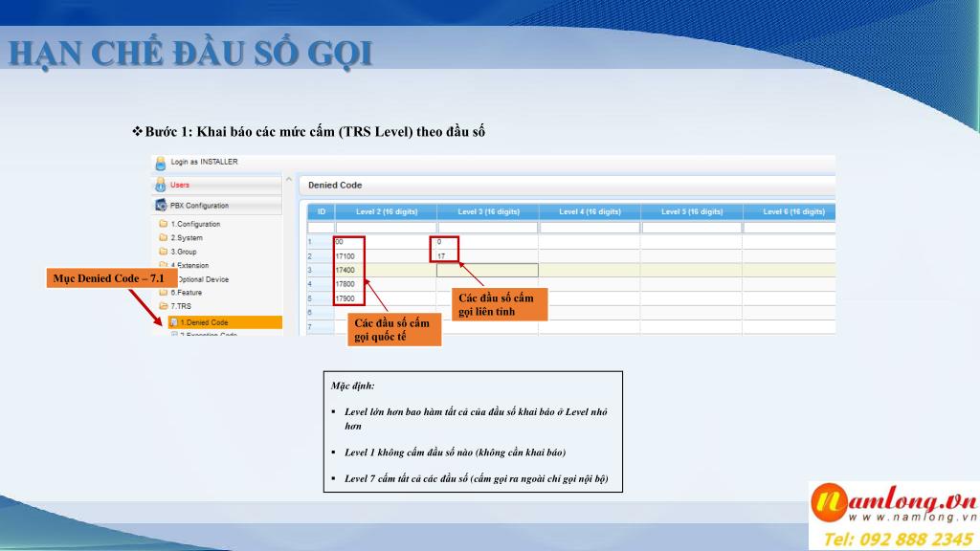This screenshot has height=551, width=980.
Task: Click the 6.Feature folder icon
Action: 163,292
